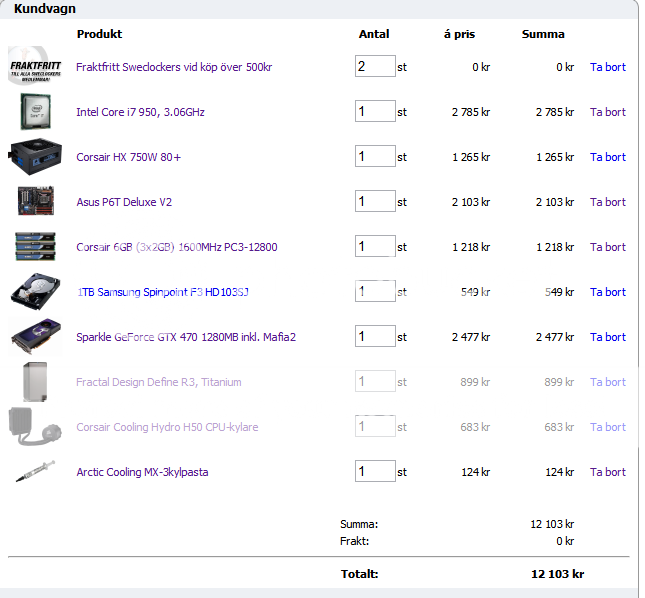Click the Arctic Cooling thermal paste syringe image
Screen dimensions: 645x598
pos(35,472)
